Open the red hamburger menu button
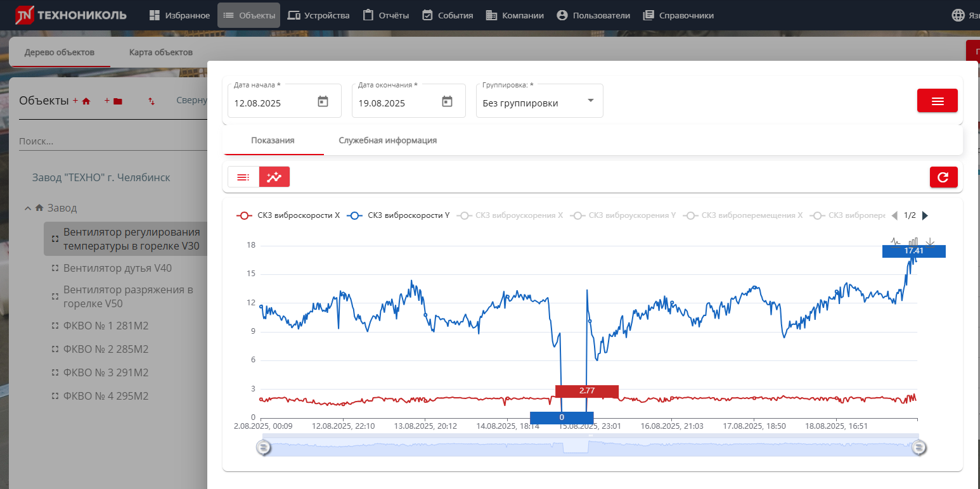 (x=937, y=101)
